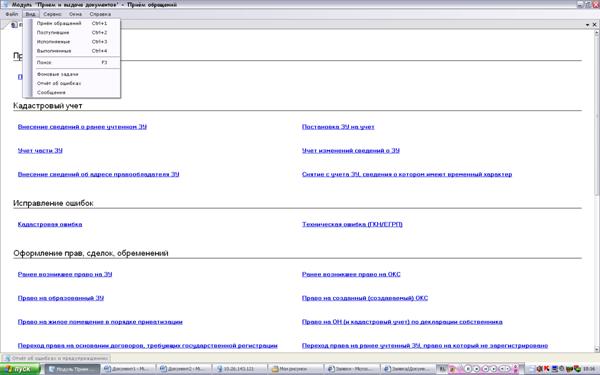Open the Файл menu

click(12, 14)
